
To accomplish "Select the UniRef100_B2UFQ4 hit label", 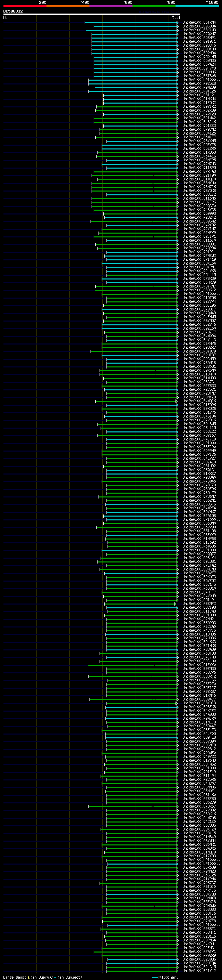I will point(199,963).
